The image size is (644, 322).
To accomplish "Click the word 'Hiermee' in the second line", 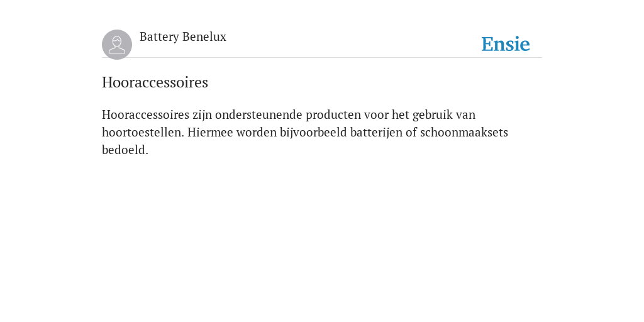I will (x=210, y=132).
